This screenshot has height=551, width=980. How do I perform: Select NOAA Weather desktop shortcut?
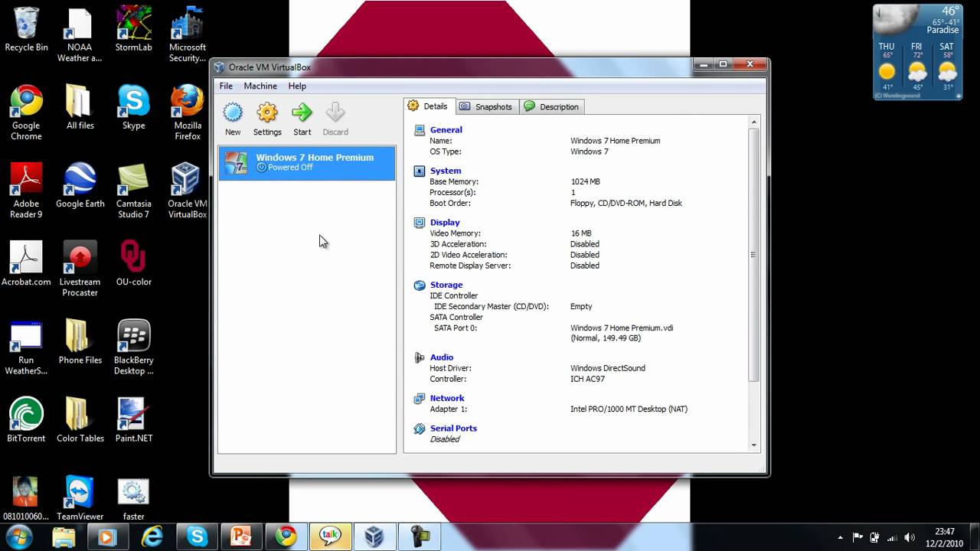point(80,35)
